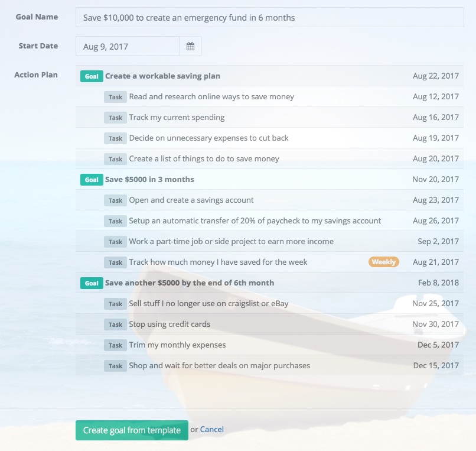Select the 'Sell stuff I no longer use' task
Viewport: 476px width, 451px height.
pos(208,304)
